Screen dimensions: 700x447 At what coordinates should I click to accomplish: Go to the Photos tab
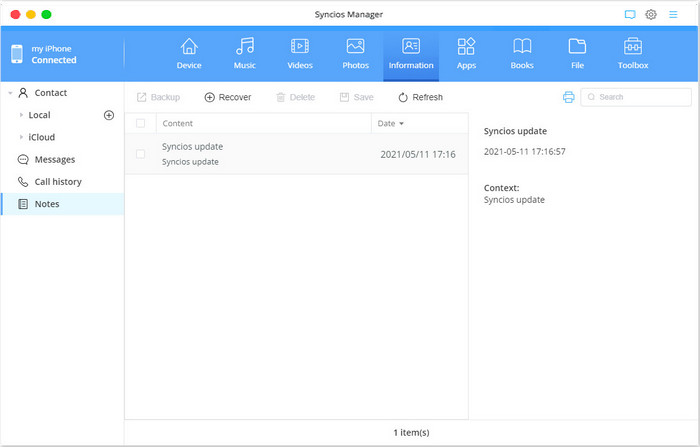tap(355, 54)
